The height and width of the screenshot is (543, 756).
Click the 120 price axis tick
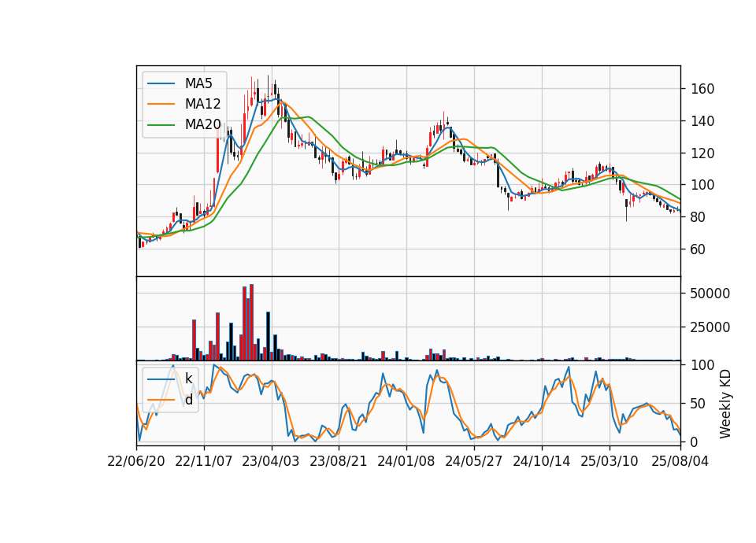(x=702, y=153)
